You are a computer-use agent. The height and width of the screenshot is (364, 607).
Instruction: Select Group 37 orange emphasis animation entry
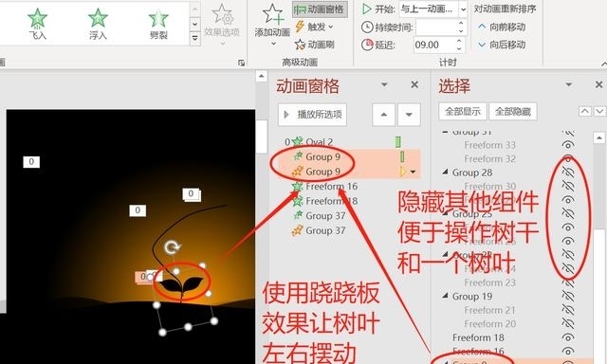point(325,230)
